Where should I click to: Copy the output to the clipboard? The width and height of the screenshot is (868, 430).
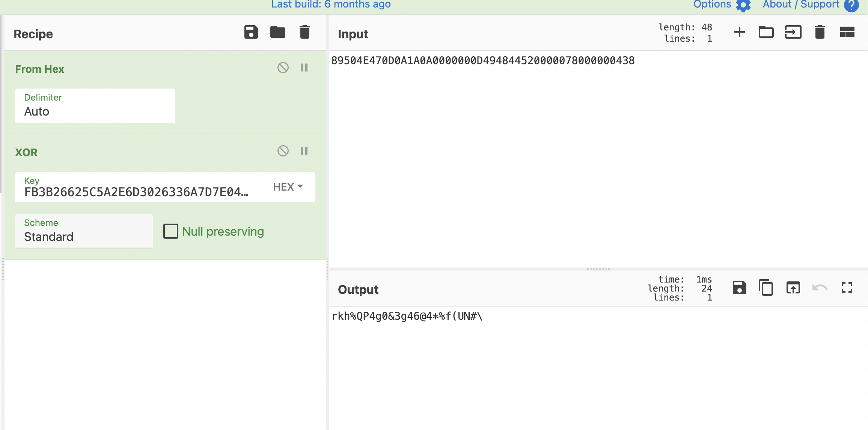tap(766, 288)
